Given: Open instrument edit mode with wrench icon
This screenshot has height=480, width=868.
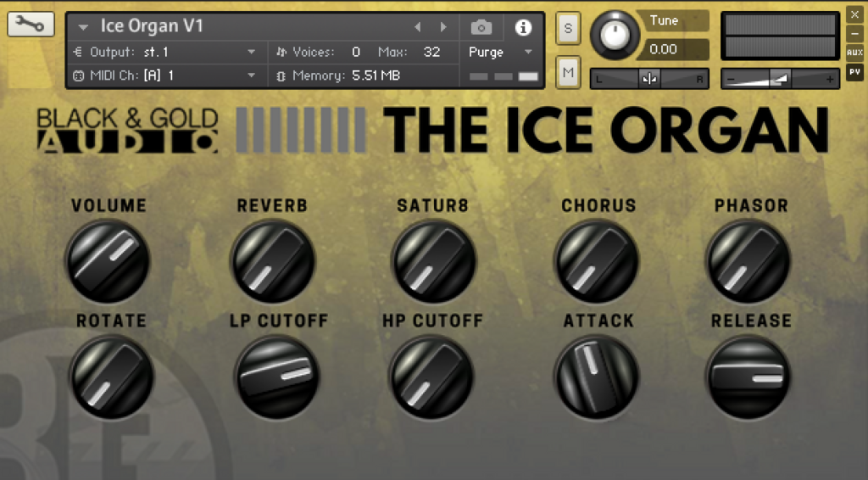Looking at the screenshot, I should [31, 25].
